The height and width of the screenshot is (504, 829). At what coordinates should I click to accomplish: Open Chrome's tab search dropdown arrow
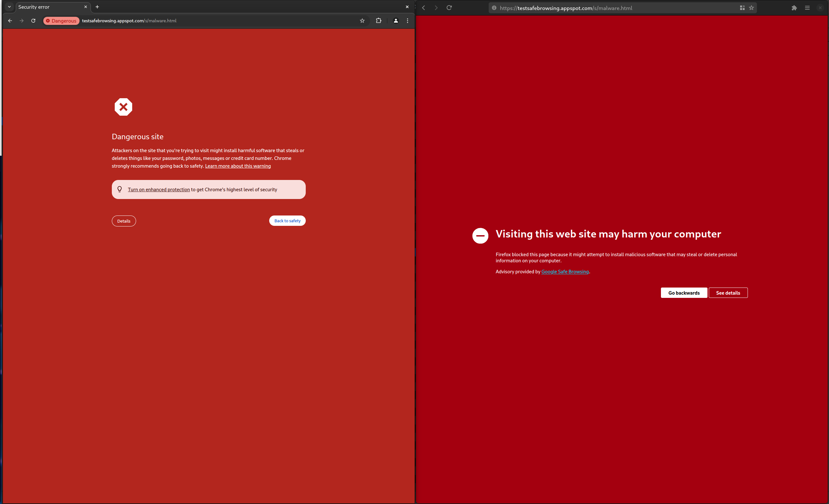(x=9, y=7)
